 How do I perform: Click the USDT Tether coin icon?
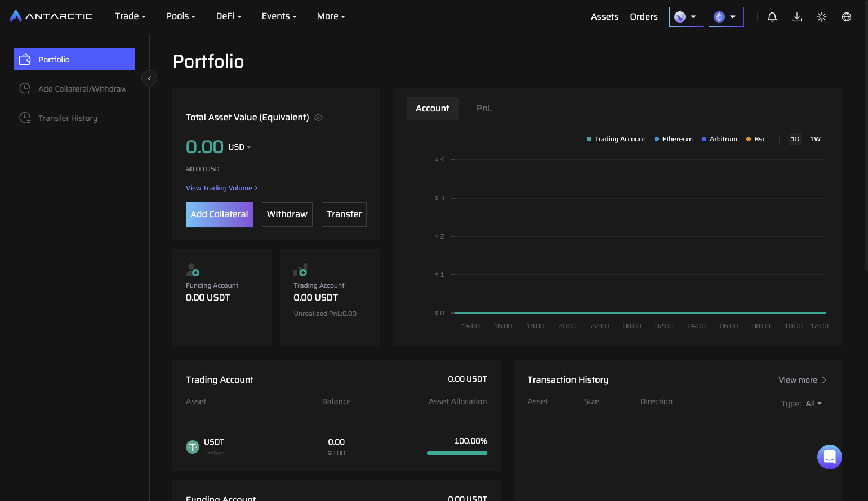193,447
